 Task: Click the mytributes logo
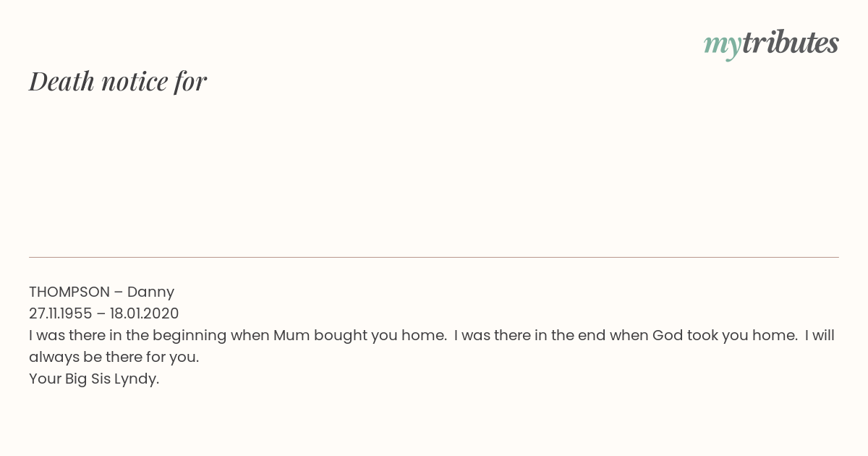coord(771,44)
